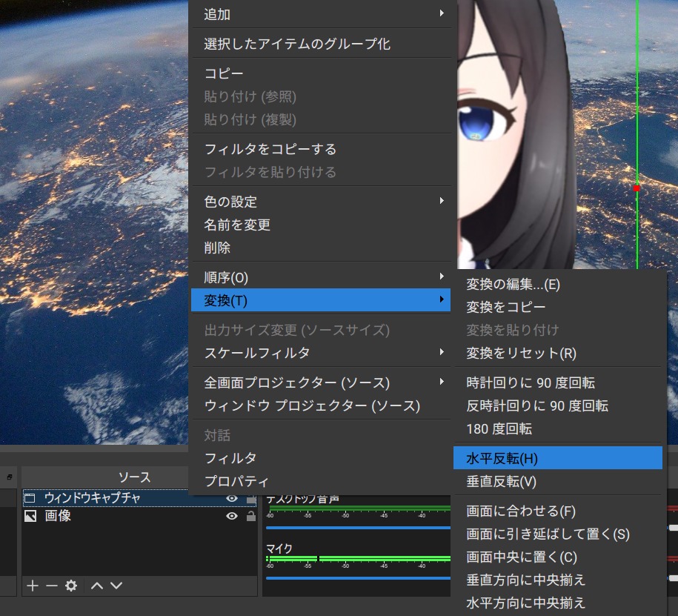Move the selected source up with the up arrow
The image size is (678, 616).
click(96, 586)
